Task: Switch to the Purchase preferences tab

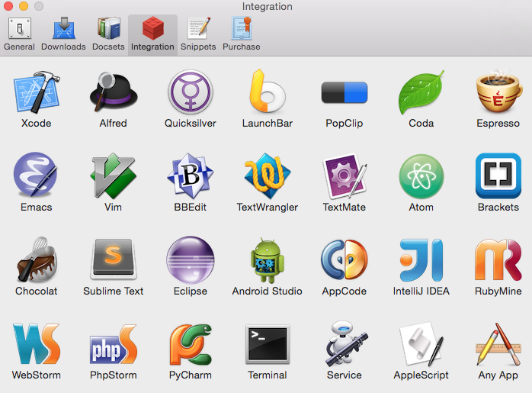Action: 242,34
